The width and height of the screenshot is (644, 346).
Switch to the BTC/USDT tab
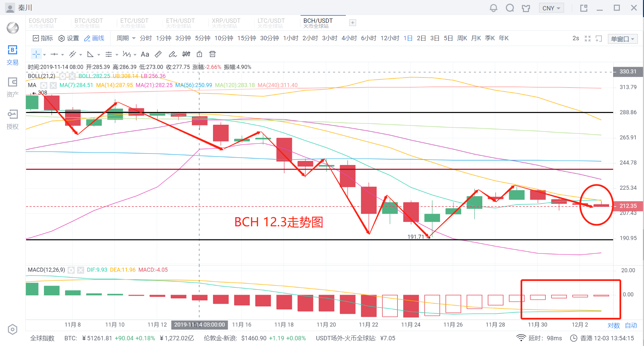pyautogui.click(x=89, y=23)
